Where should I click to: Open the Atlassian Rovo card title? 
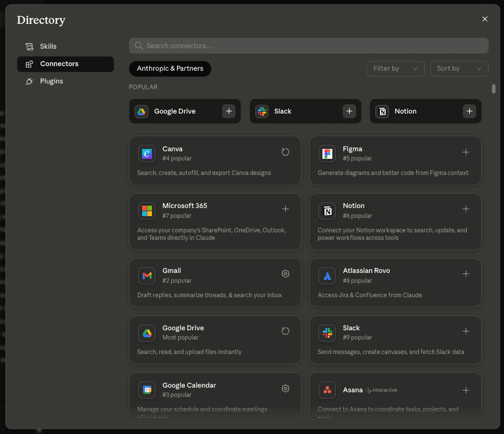coord(367,271)
